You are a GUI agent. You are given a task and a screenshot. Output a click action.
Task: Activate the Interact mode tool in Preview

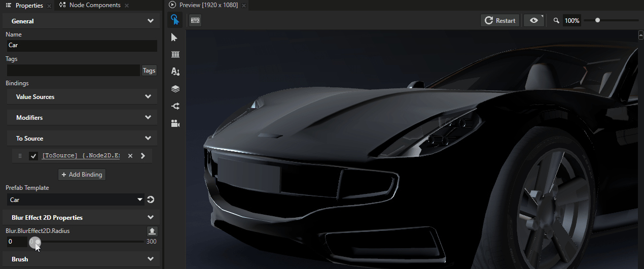(x=175, y=20)
